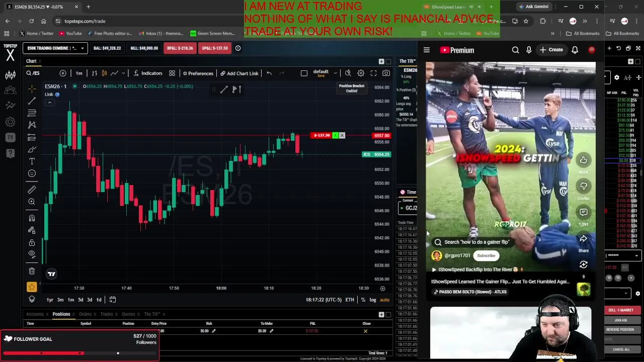
Task: Switch to candles chart style
Action: 104,73
